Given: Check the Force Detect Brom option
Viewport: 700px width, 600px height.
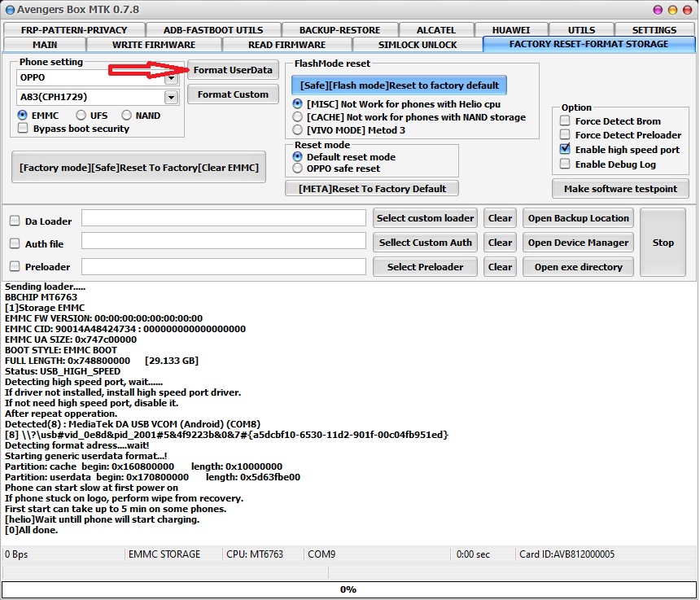Looking at the screenshot, I should [x=565, y=121].
